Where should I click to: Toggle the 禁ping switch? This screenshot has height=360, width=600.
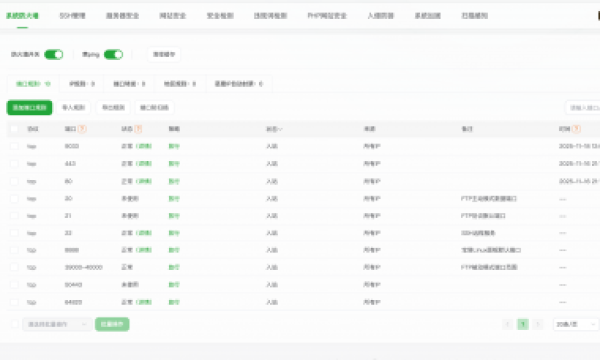(x=113, y=55)
